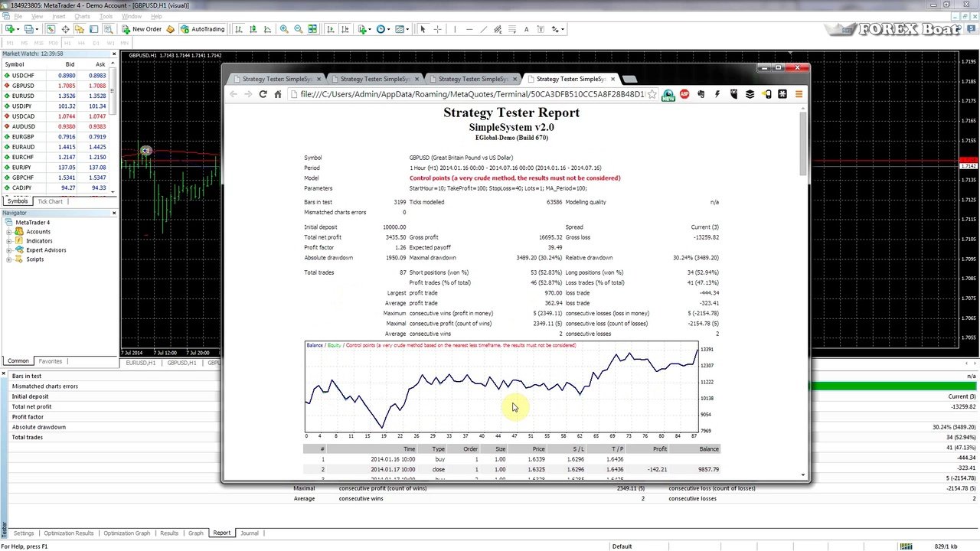Viewport: 980px width, 551px height.
Task: Toggle the Navigator star-folder icon
Action: 79,29
